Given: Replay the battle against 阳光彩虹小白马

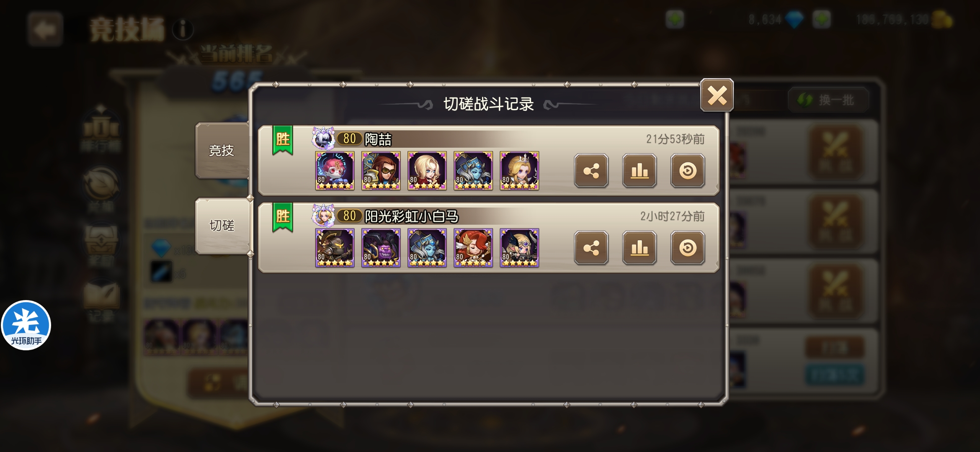Looking at the screenshot, I should coord(687,248).
